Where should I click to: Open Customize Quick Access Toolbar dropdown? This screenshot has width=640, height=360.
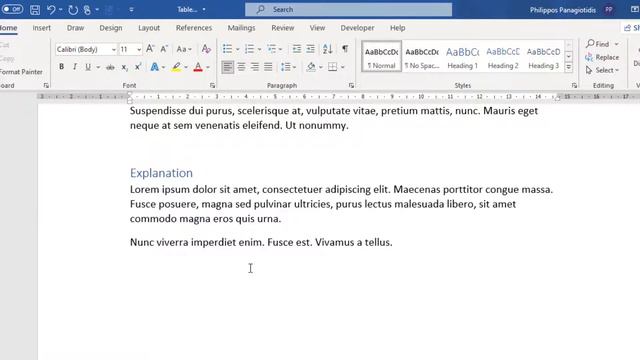[x=131, y=9]
